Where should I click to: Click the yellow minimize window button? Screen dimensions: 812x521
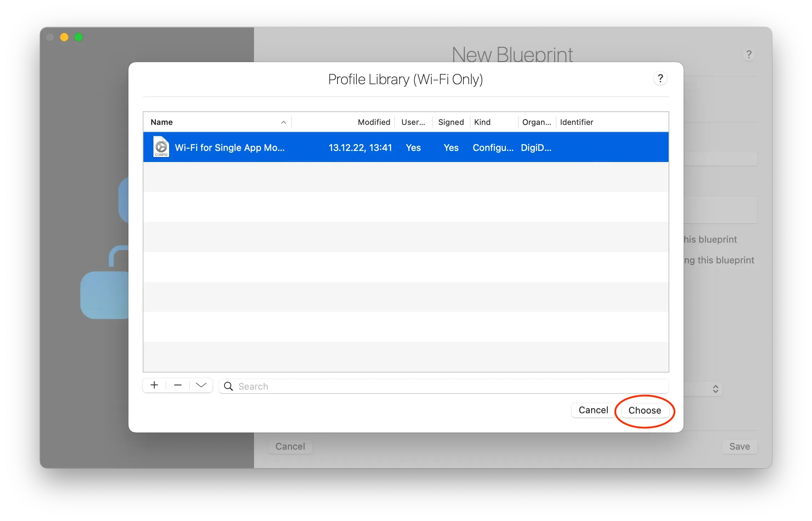pos(64,37)
